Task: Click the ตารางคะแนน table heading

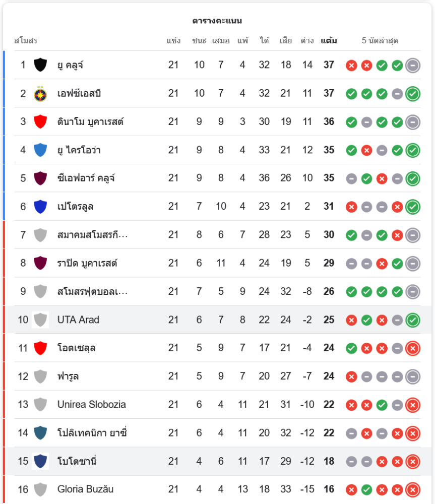Action: click(x=217, y=21)
